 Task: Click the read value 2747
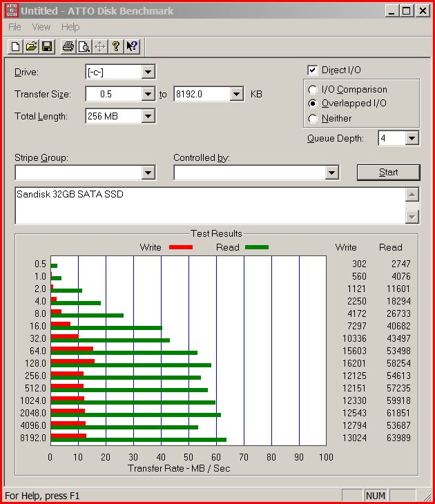(x=401, y=264)
